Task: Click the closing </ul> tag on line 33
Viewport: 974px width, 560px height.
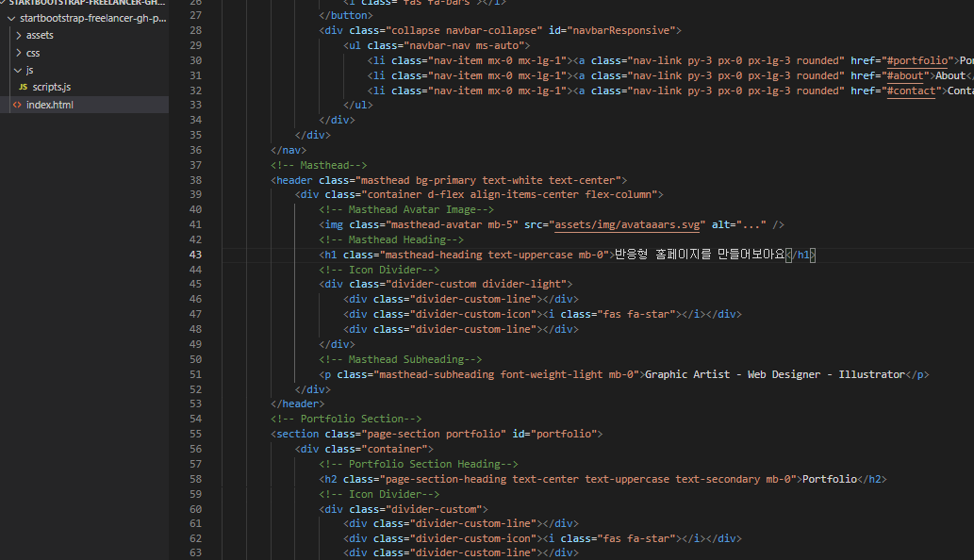Action: point(357,105)
